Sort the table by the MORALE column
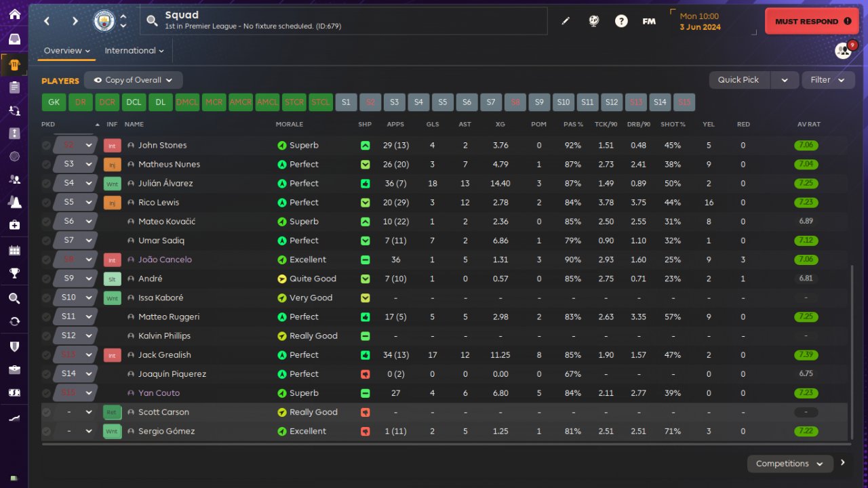The width and height of the screenshot is (868, 488). (290, 125)
